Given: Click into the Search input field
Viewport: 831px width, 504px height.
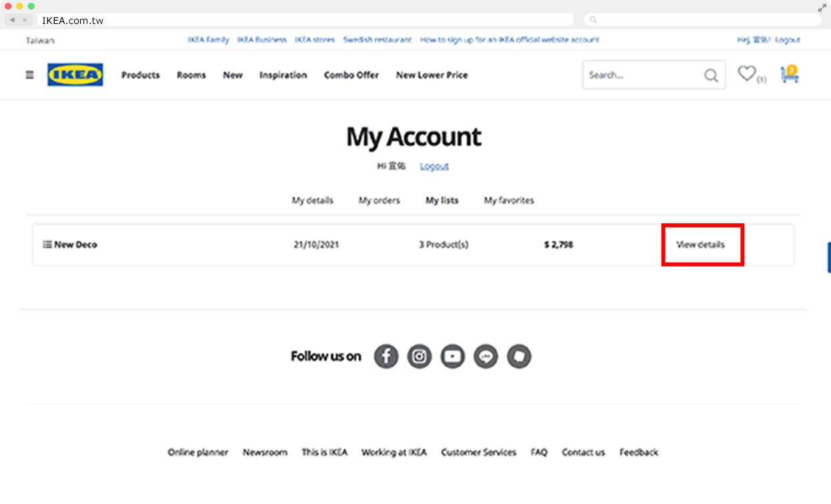Looking at the screenshot, I should point(640,75).
